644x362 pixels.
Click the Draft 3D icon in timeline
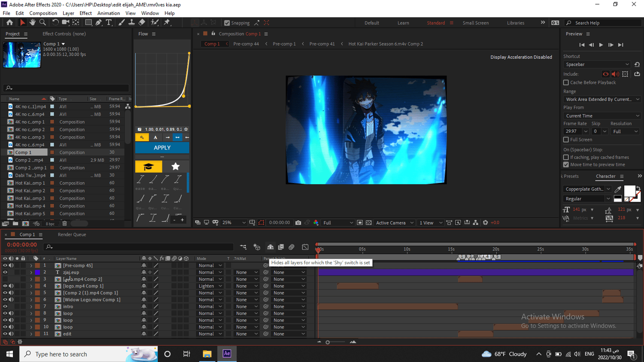pyautogui.click(x=257, y=247)
